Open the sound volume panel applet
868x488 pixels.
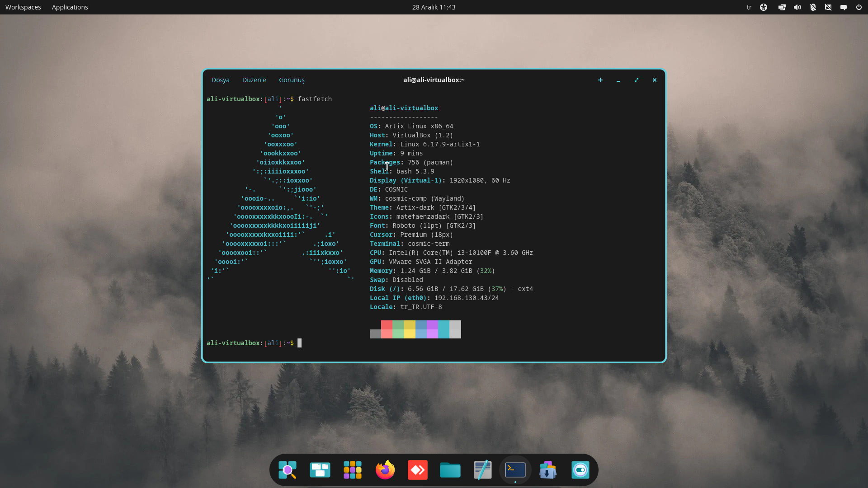coord(797,7)
